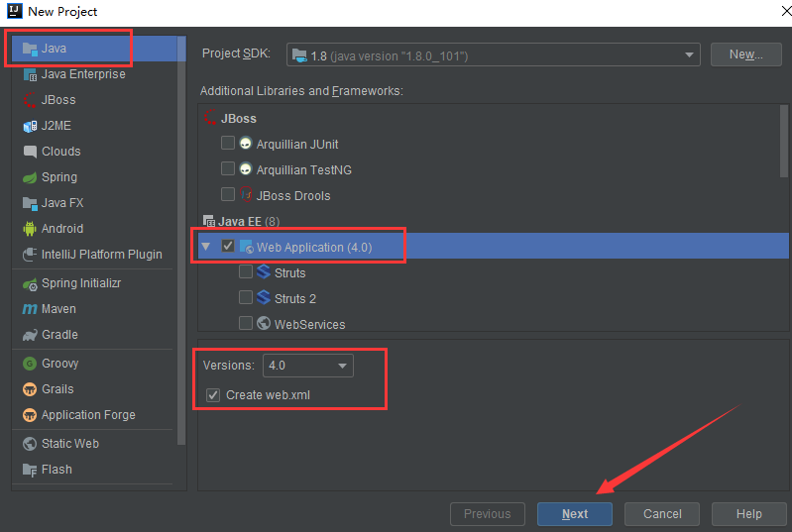The width and height of the screenshot is (792, 532).
Task: Click the Next button
Action: click(x=575, y=514)
